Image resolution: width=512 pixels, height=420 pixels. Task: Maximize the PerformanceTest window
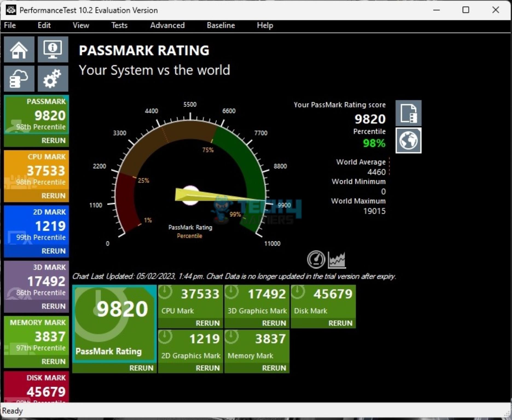click(x=466, y=10)
